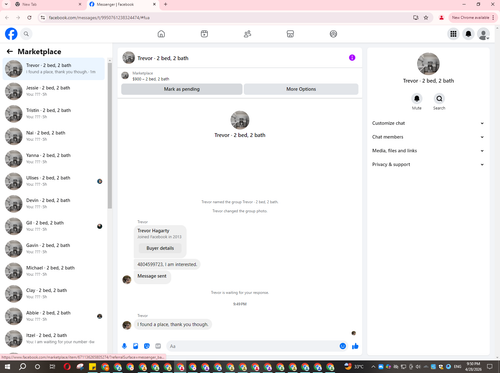Open Windows Start menu
Screen dimensions: 500x373
click(7, 367)
